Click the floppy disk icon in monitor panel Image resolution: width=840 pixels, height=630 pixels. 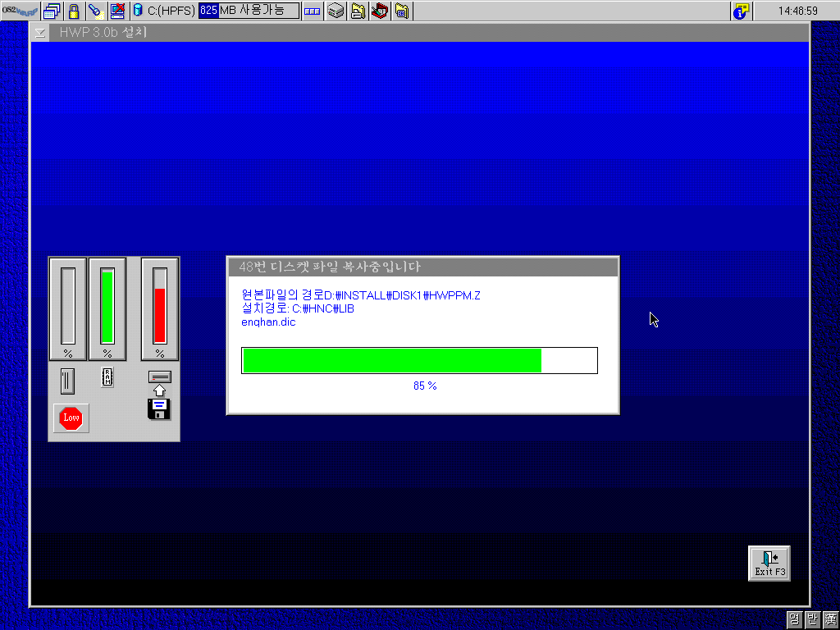158,409
